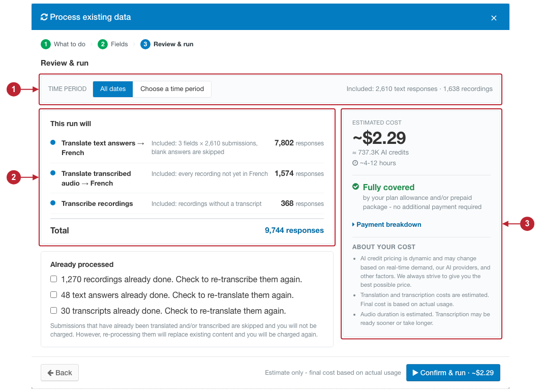Click the 7,802 responses count
The image size is (541, 392).
pos(299,143)
